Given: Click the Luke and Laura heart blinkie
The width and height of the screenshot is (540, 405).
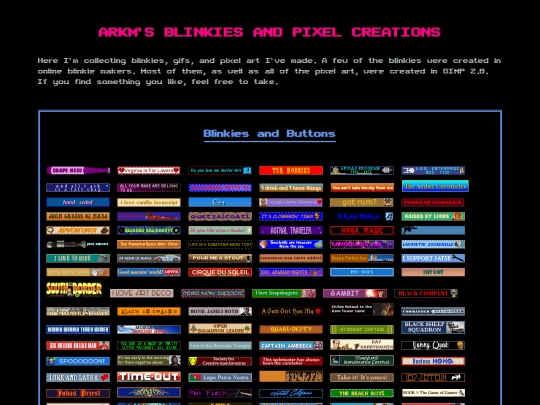Looking at the screenshot, I should (x=78, y=377).
